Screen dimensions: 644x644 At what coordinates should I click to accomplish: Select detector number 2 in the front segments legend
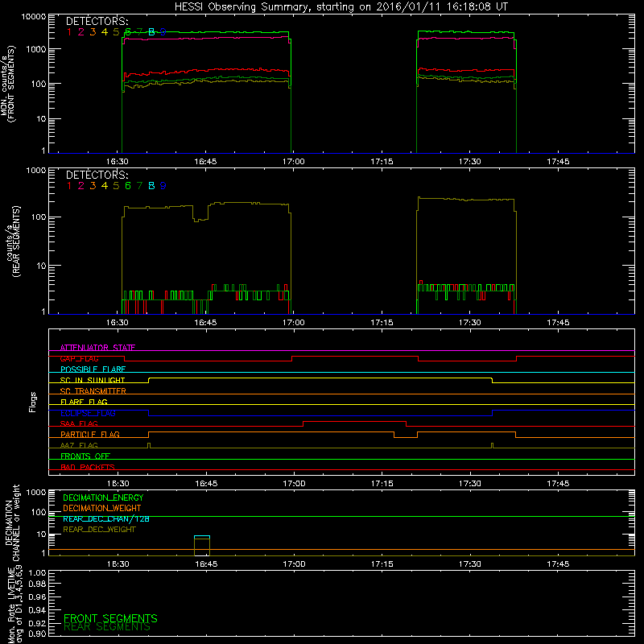click(81, 32)
